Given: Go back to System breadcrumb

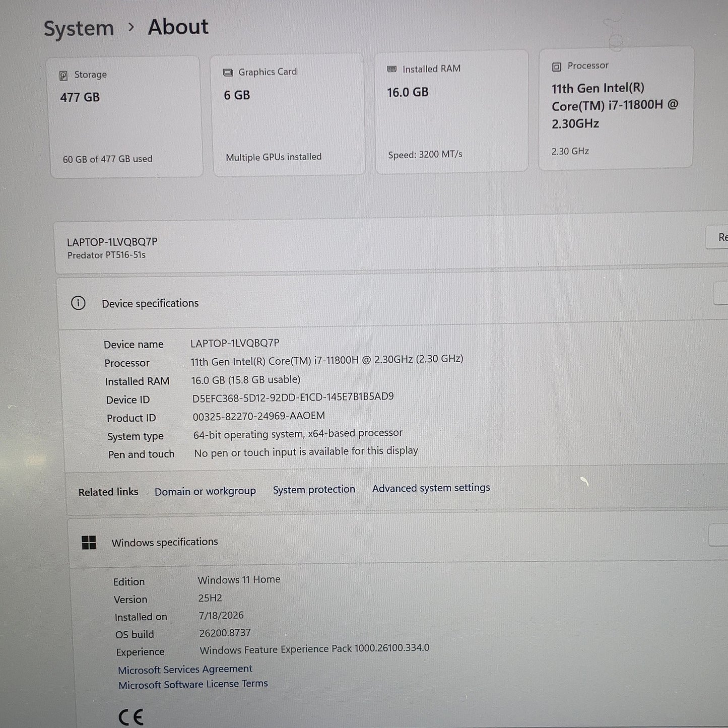Looking at the screenshot, I should [x=79, y=28].
